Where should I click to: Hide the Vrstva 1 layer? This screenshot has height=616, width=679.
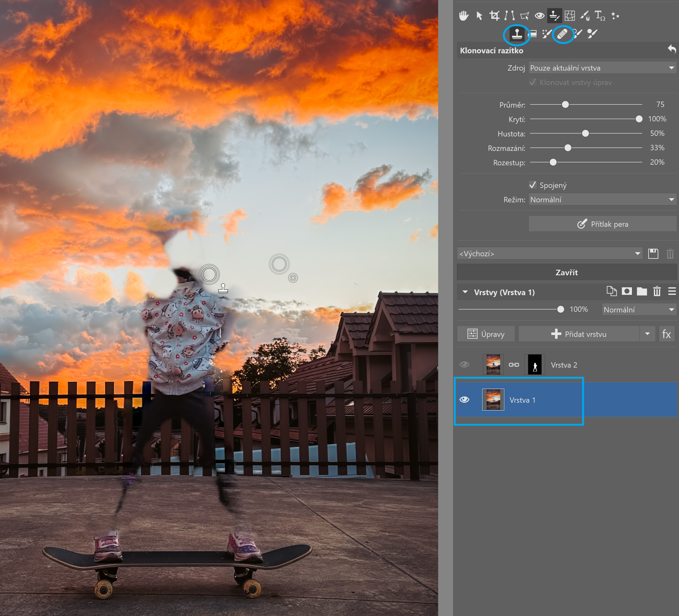(464, 400)
